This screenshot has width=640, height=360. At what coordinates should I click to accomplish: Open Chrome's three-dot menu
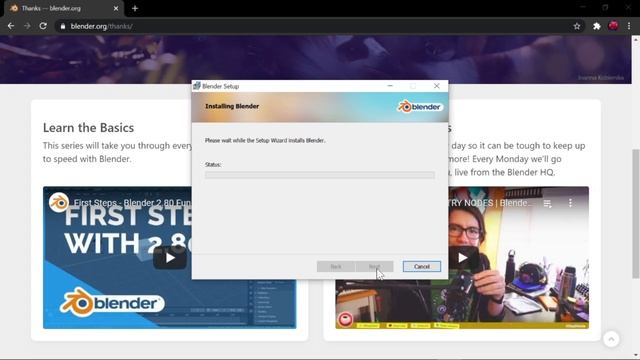click(629, 26)
